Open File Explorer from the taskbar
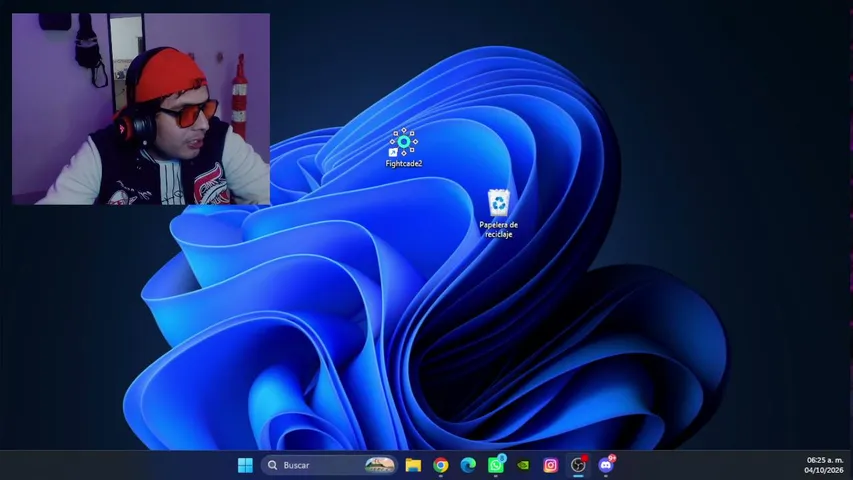The image size is (853, 480). pyautogui.click(x=413, y=465)
